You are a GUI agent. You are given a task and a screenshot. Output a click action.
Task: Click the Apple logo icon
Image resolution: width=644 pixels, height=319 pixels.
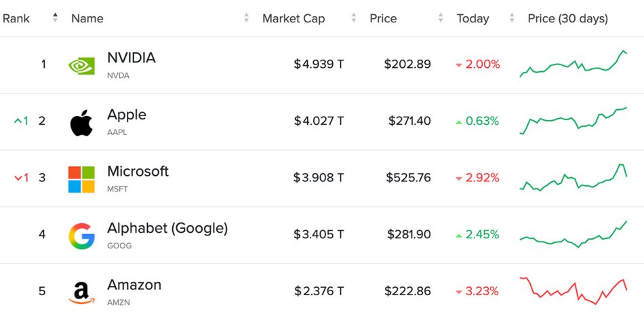pos(81,122)
